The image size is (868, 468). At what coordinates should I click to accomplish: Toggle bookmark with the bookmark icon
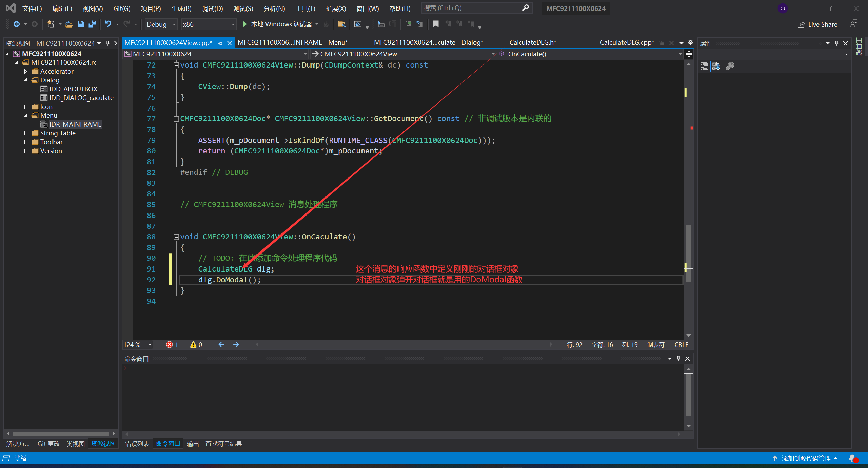coord(436,24)
